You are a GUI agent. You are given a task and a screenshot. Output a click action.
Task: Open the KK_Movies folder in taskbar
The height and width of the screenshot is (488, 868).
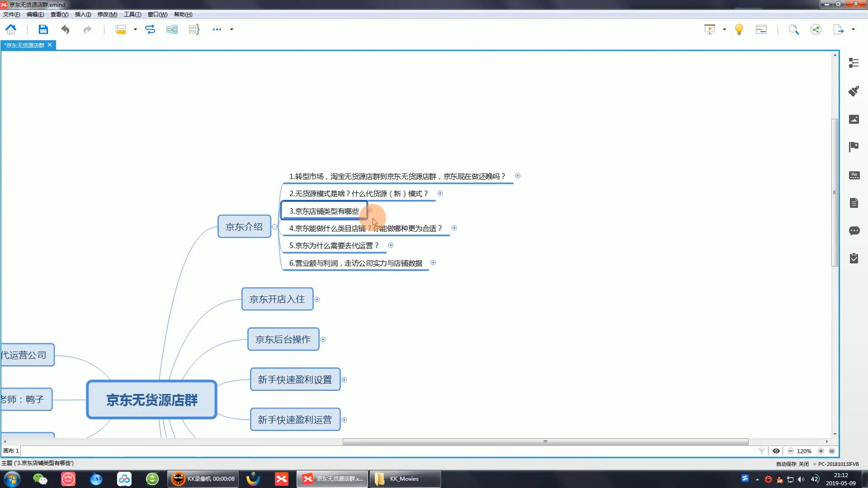tap(405, 479)
